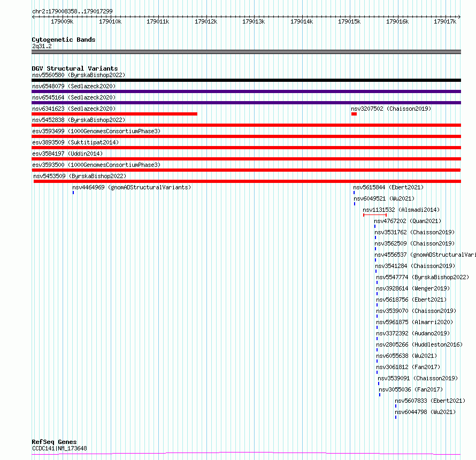Click nsv4464969 (gnomADStructuralVariants) label
This screenshot has width=476, height=460.
(x=132, y=187)
